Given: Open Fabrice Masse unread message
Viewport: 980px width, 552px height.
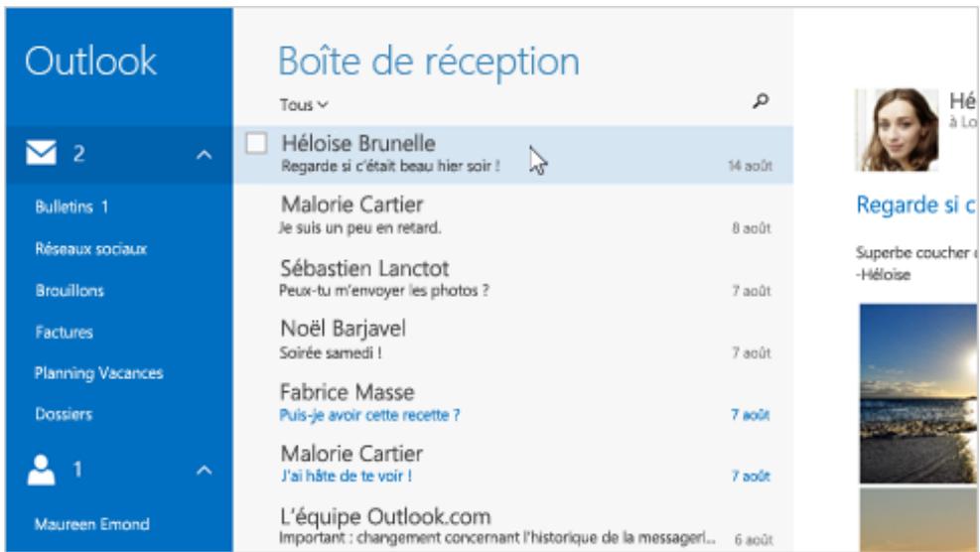Looking at the screenshot, I should click(513, 402).
